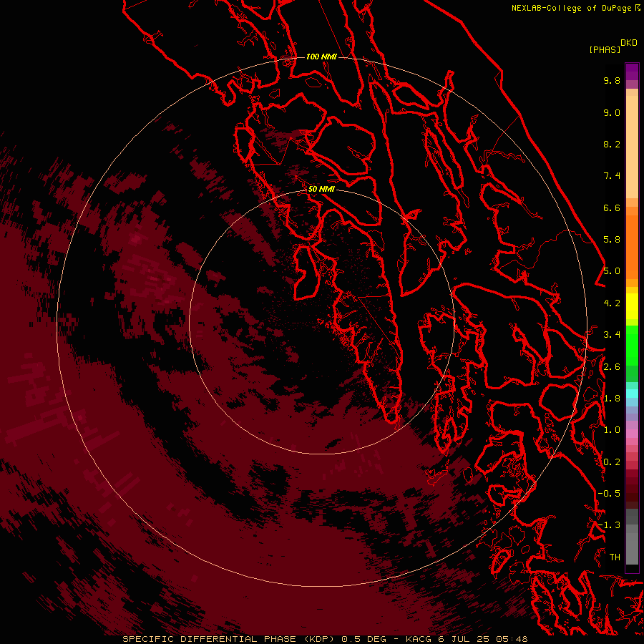This screenshot has width=644, height=644.
Task: Click the 9.8 value on the color scale
Action: tap(612, 80)
